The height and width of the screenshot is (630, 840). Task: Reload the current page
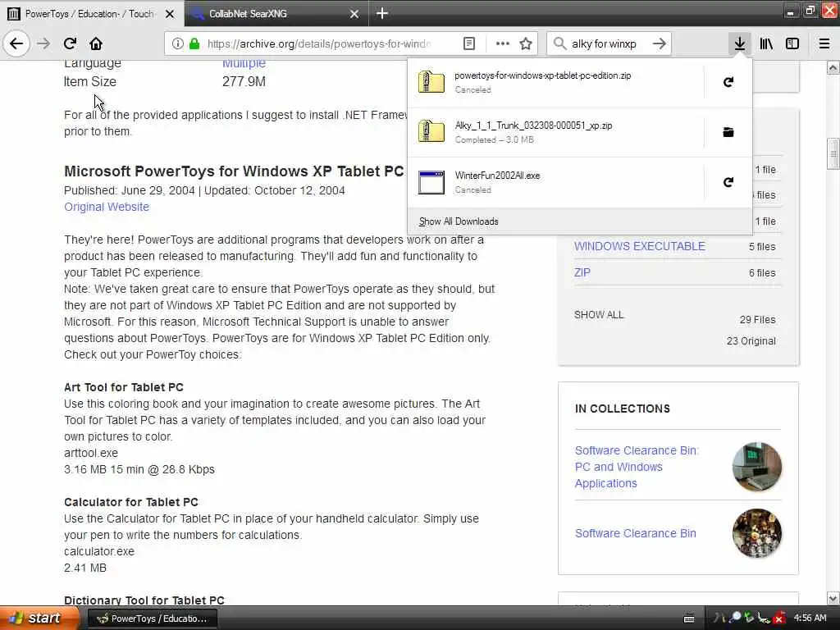click(x=70, y=43)
